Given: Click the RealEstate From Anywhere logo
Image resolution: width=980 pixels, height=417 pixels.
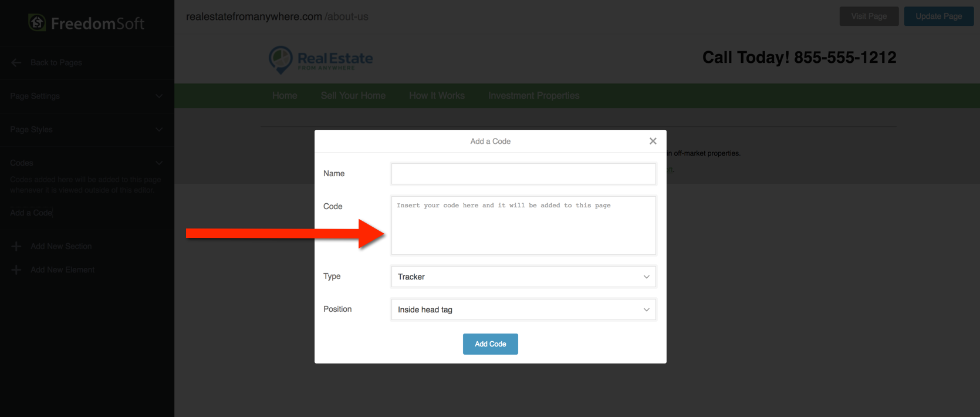Looking at the screenshot, I should (321, 60).
